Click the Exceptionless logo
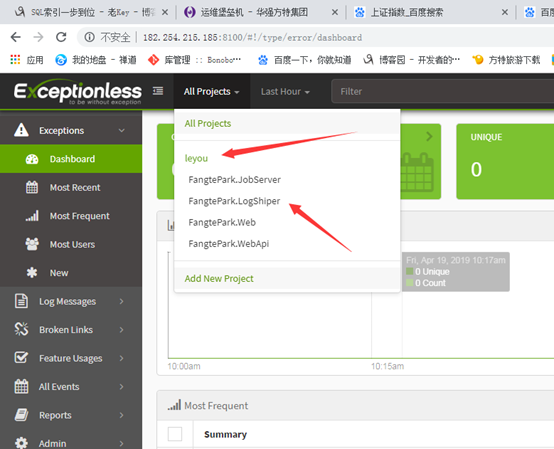The height and width of the screenshot is (449, 554). pyautogui.click(x=78, y=93)
